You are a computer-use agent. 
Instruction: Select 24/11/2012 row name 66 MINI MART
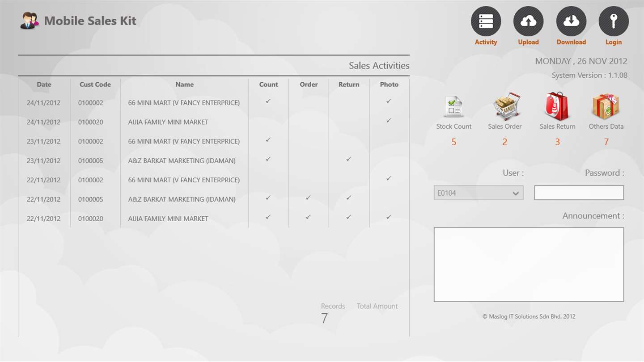click(x=184, y=103)
